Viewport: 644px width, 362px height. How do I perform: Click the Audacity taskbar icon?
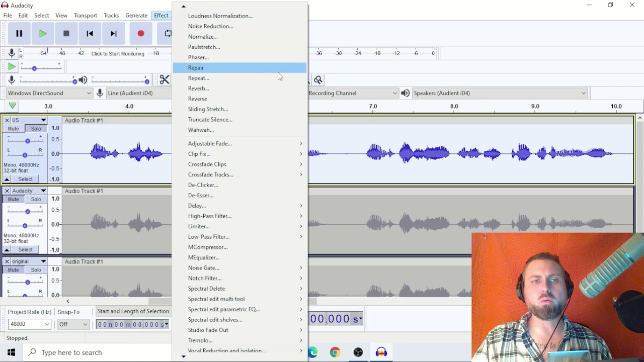pos(381,352)
